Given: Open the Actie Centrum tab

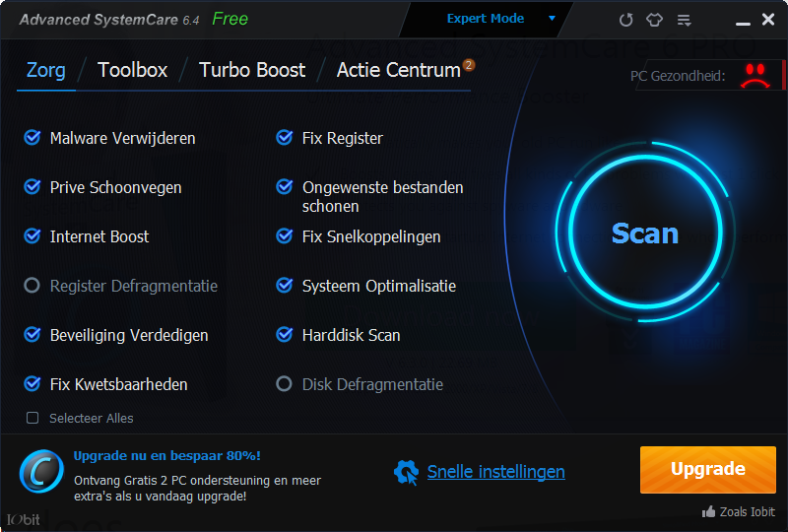Looking at the screenshot, I should (x=399, y=70).
